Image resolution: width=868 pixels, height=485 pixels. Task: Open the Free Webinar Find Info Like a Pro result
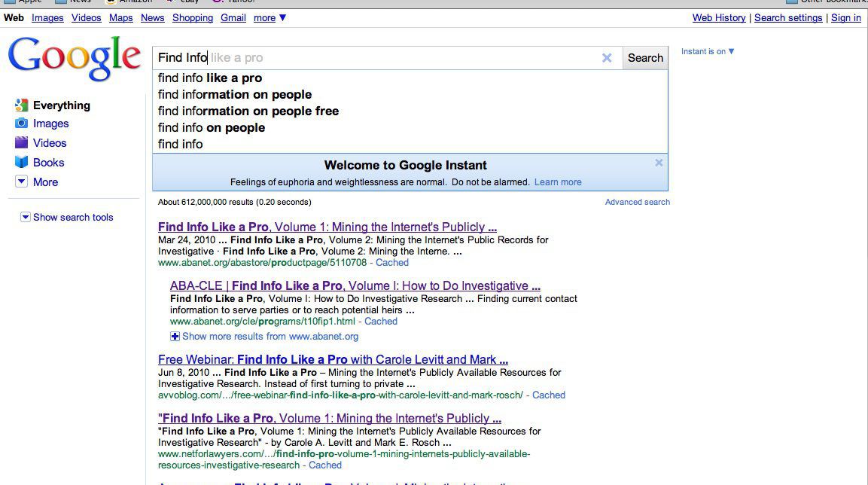point(333,359)
